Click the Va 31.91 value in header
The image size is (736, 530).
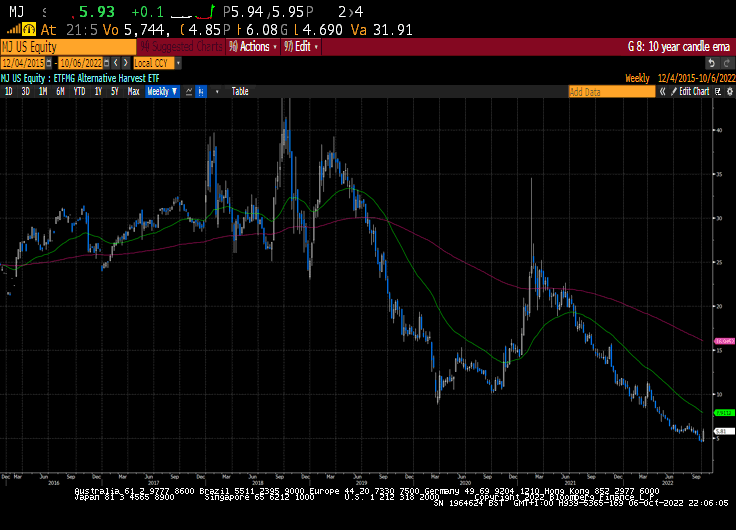click(x=382, y=30)
